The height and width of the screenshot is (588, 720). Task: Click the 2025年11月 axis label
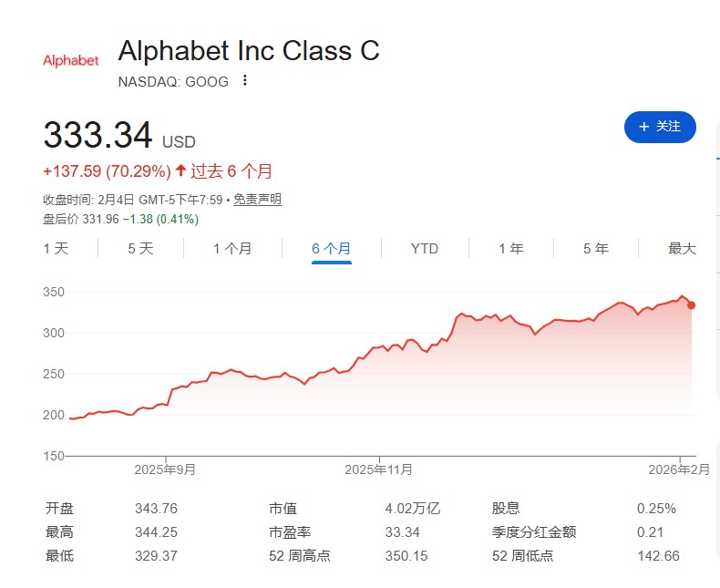pyautogui.click(x=378, y=470)
